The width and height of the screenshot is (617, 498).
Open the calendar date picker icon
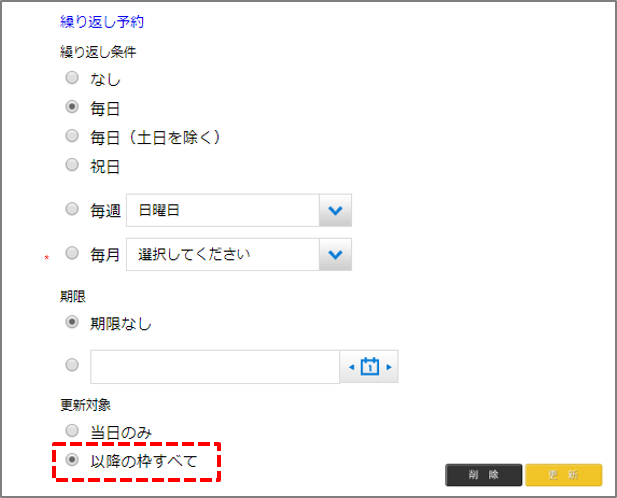click(370, 367)
